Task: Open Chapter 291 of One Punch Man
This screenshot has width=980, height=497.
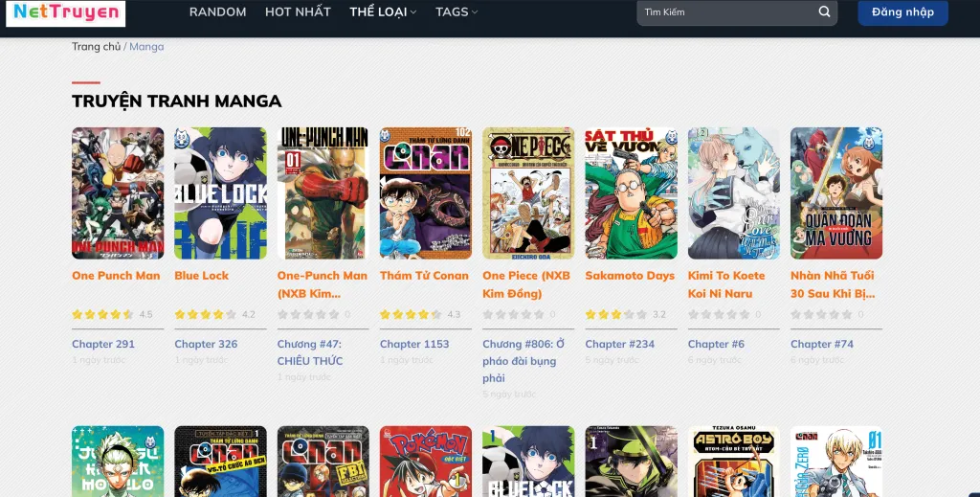Action: (x=103, y=344)
